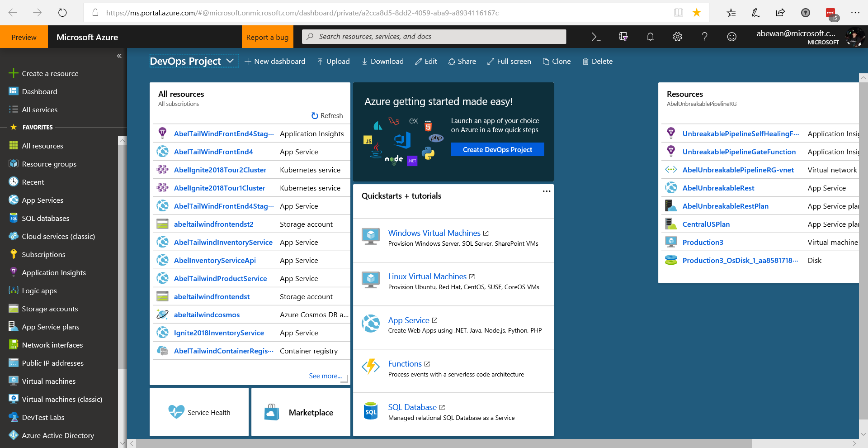Image resolution: width=868 pixels, height=448 pixels.
Task: Open AbelUnbreakableRestPlan resource link
Action: (x=725, y=206)
